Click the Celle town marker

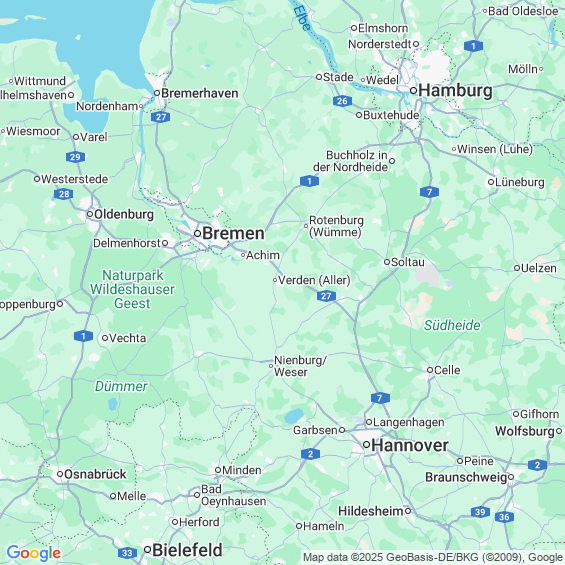click(430, 370)
